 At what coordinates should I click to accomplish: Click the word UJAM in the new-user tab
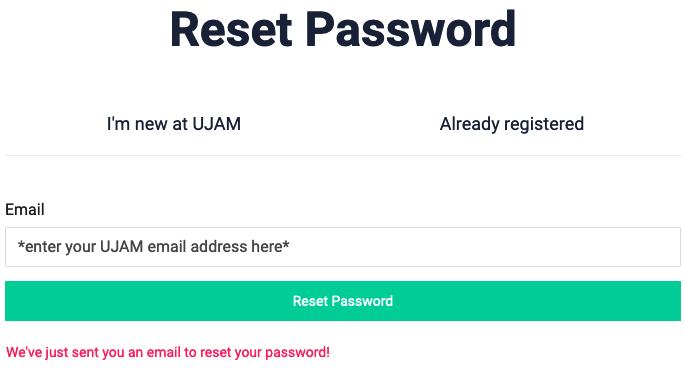click(x=217, y=124)
